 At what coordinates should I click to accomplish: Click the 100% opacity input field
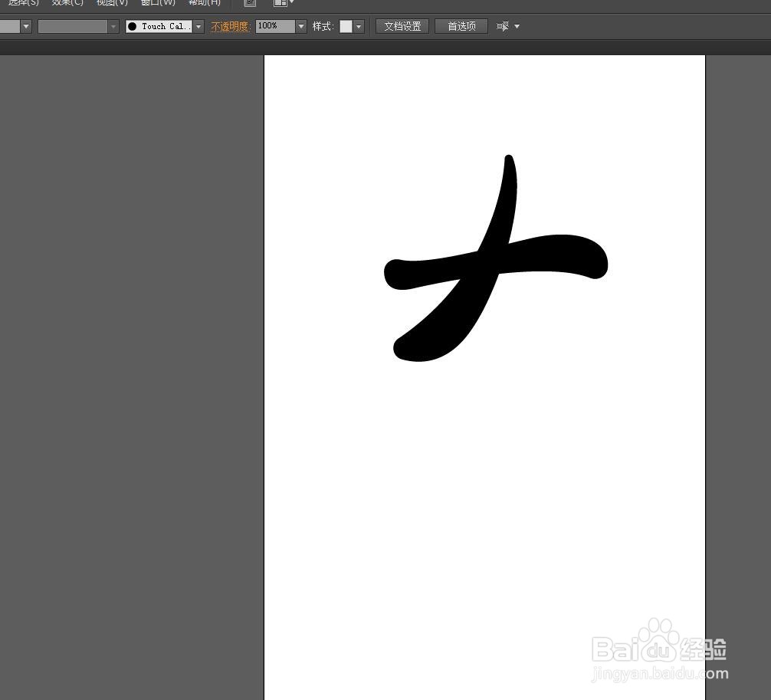[275, 26]
